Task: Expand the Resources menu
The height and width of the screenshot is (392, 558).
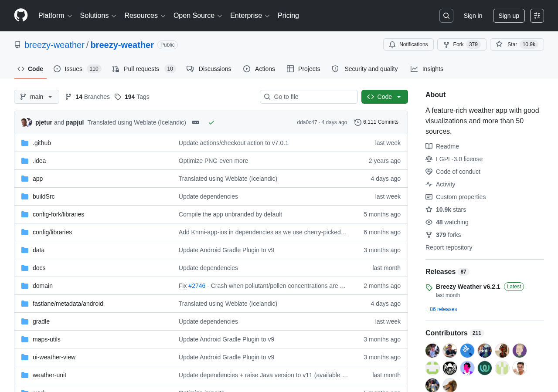Action: click(x=145, y=16)
